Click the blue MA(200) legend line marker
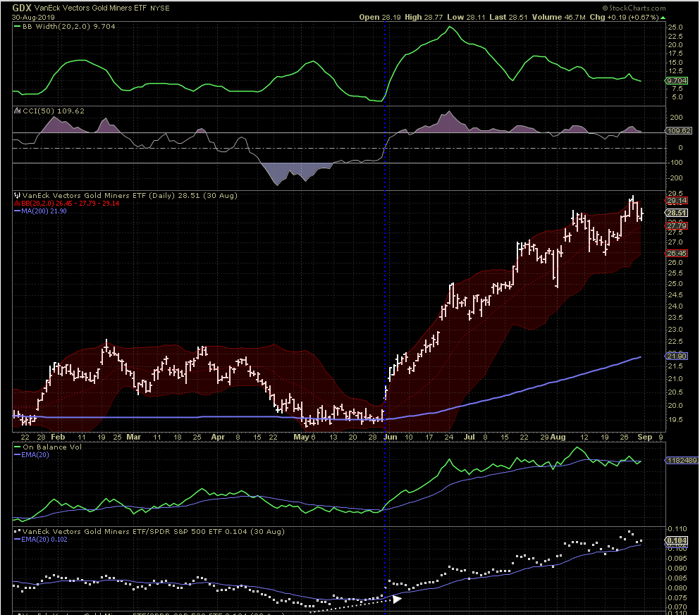This screenshot has width=700, height=615. 18,211
